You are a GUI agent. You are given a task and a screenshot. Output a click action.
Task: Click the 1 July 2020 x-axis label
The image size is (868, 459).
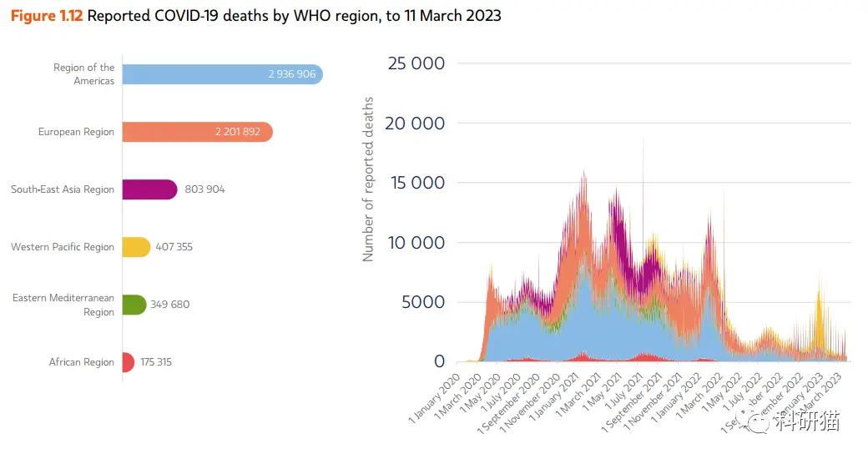click(x=501, y=392)
